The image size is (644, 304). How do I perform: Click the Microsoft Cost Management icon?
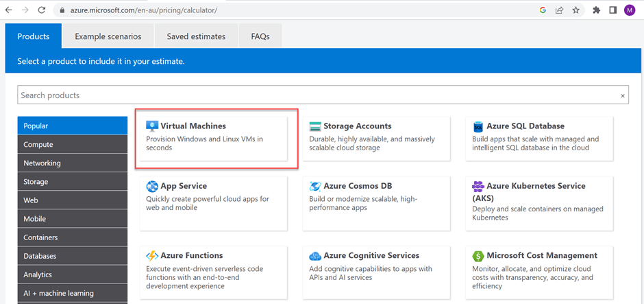click(x=478, y=256)
